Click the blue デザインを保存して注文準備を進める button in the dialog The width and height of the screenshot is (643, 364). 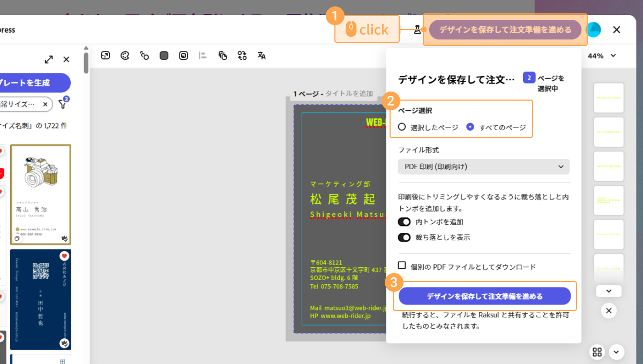point(484,296)
